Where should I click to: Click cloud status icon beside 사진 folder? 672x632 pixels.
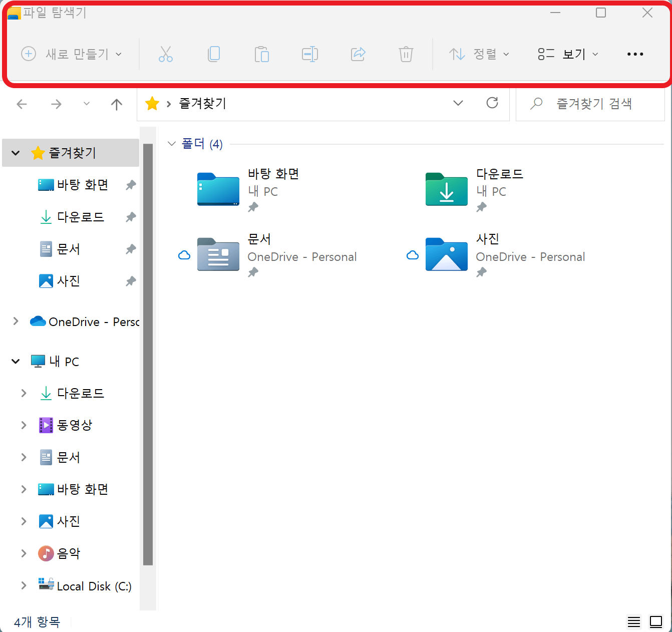pos(413,255)
